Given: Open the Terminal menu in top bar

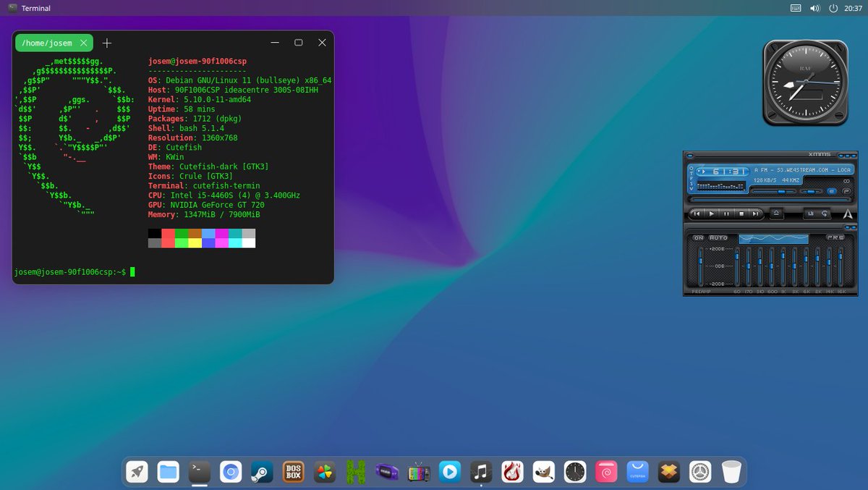Looking at the screenshot, I should pyautogui.click(x=29, y=8).
